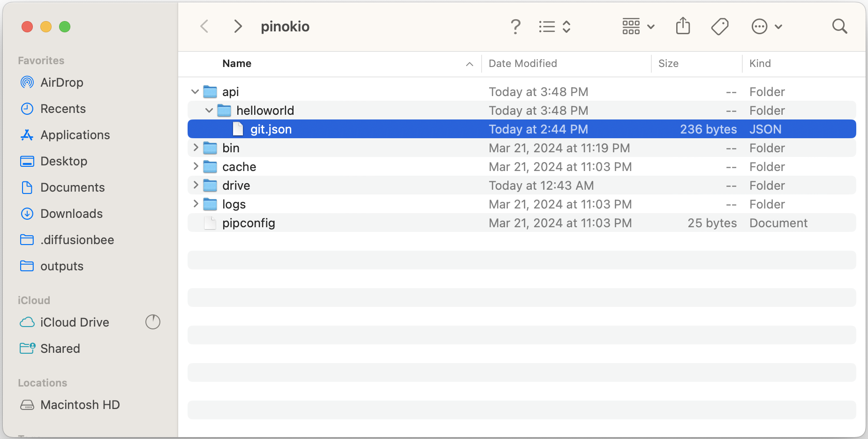This screenshot has height=439, width=868.
Task: Open the AirDrop sidebar item
Action: click(61, 82)
